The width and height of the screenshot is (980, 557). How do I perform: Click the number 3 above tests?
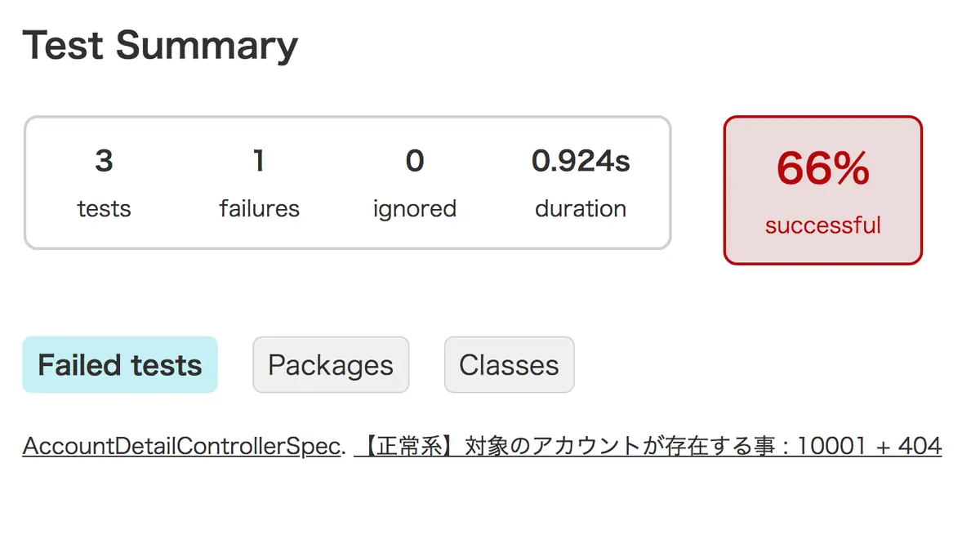104,161
